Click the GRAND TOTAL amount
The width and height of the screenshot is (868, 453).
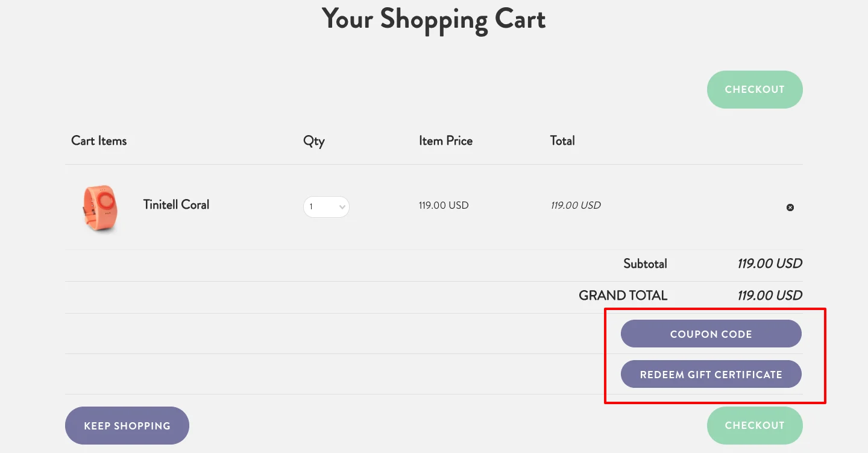(x=769, y=295)
